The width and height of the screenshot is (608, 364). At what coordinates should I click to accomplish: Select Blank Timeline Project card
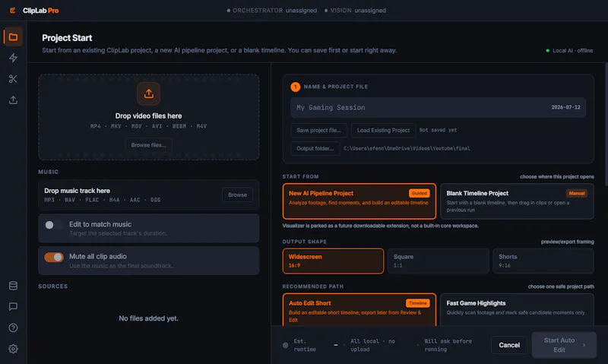point(517,201)
